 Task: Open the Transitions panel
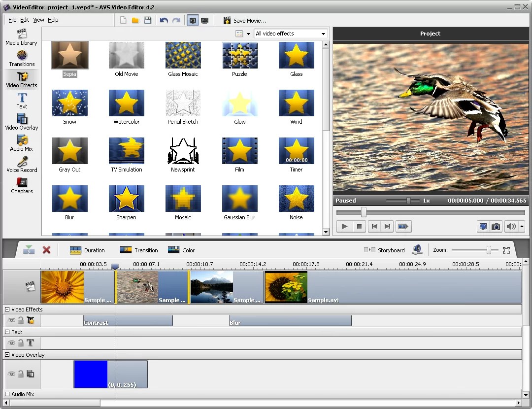tap(22, 58)
